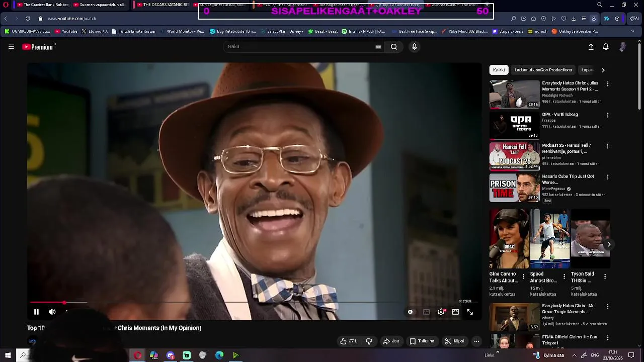Viewport: 644px width, 362px height.
Task: Open the account avatar menu
Action: 623,47
